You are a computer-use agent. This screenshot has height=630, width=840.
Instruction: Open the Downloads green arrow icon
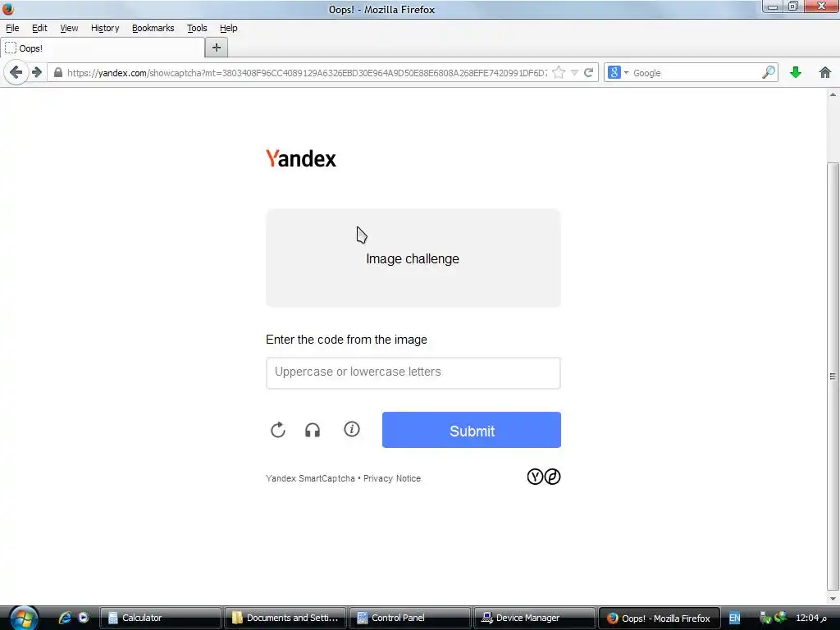pyautogui.click(x=796, y=72)
